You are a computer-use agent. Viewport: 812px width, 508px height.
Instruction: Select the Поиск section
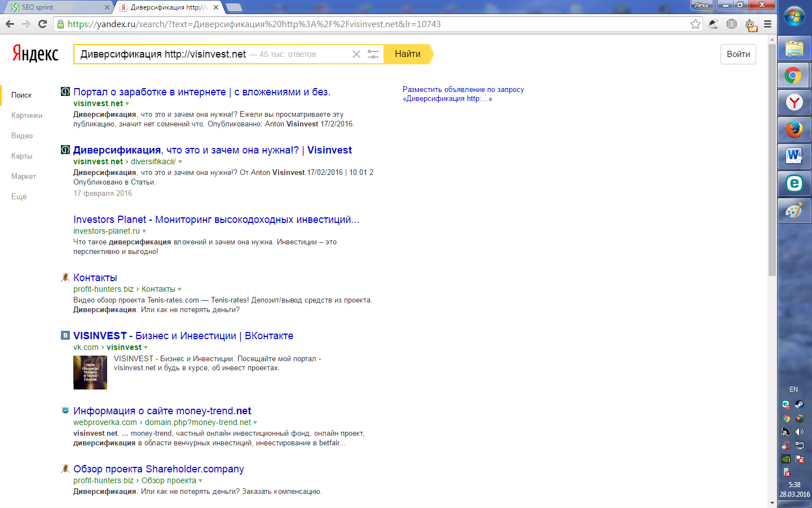tap(21, 95)
